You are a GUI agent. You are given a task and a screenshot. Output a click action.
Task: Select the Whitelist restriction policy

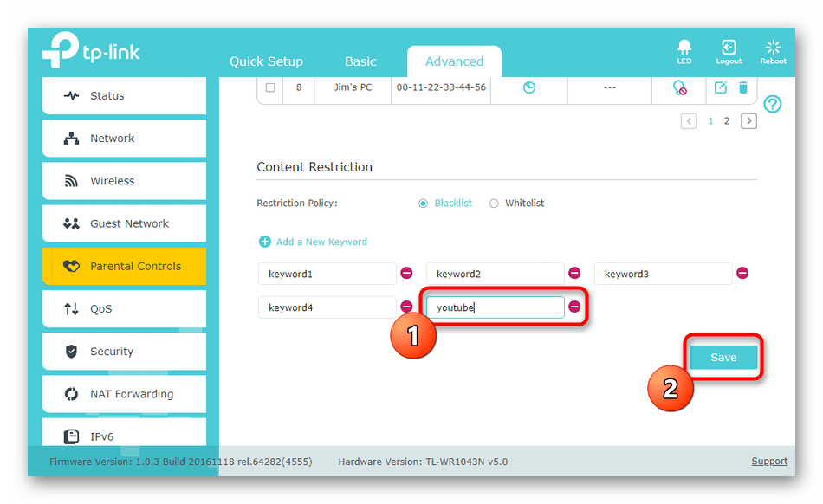point(494,204)
